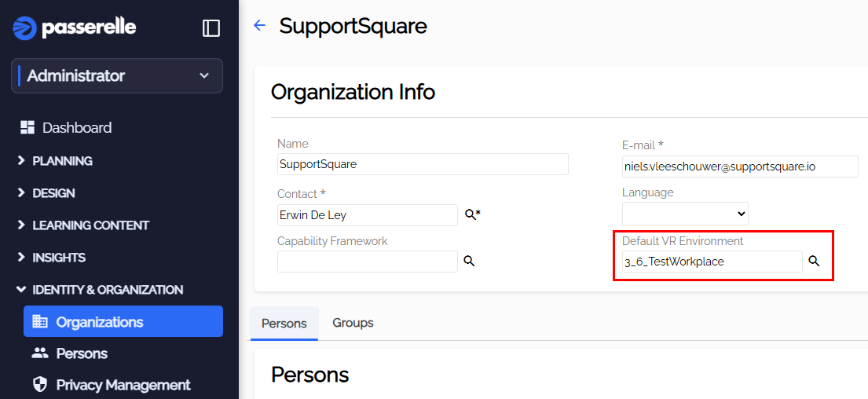Click the back arrow beside SupportSquare
868x399 pixels.
coord(259,26)
